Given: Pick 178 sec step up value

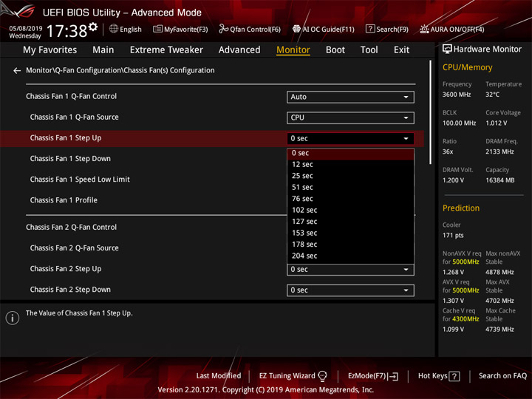Looking at the screenshot, I should tap(350, 245).
